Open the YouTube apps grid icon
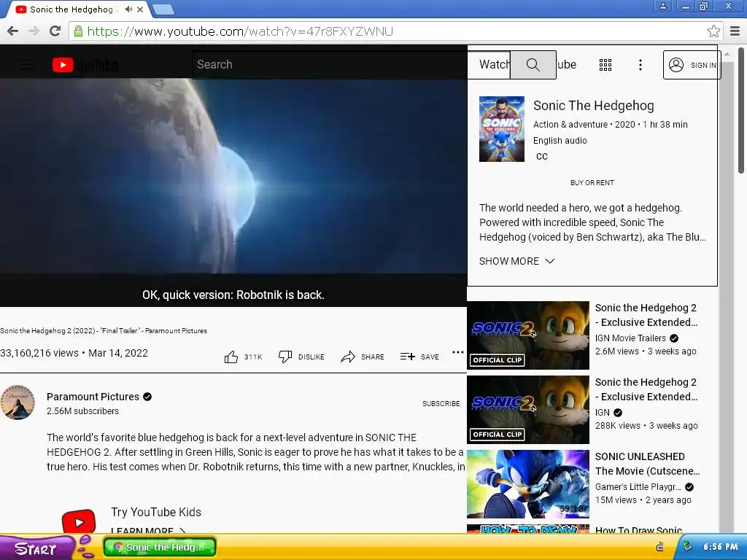This screenshot has height=560, width=747. click(605, 65)
